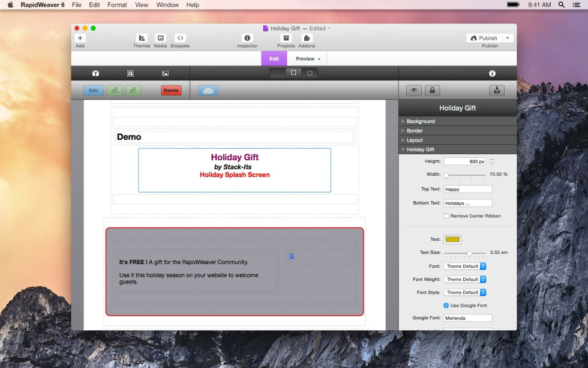
Task: Open the Publish dropdown arrow
Action: pyautogui.click(x=508, y=38)
